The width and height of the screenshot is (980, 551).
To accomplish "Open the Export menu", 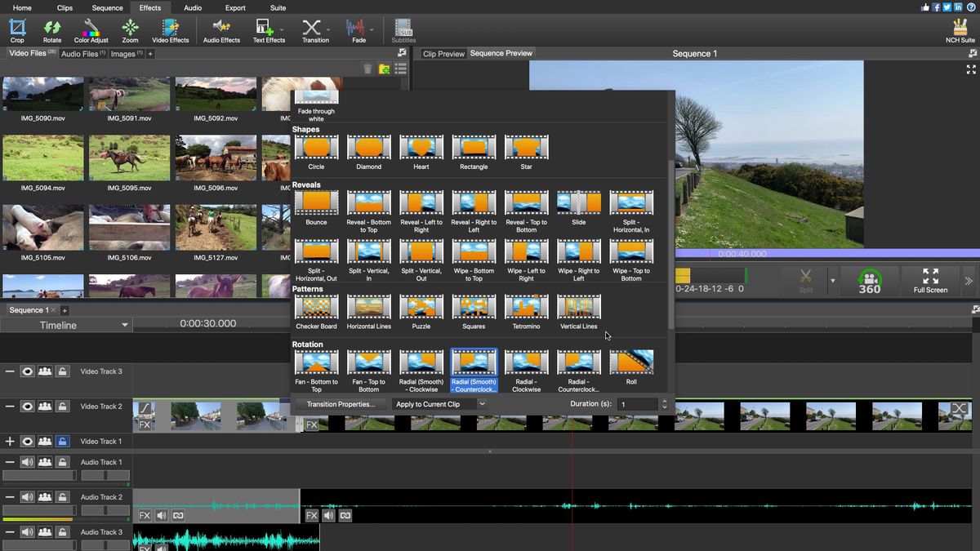I will click(x=234, y=7).
